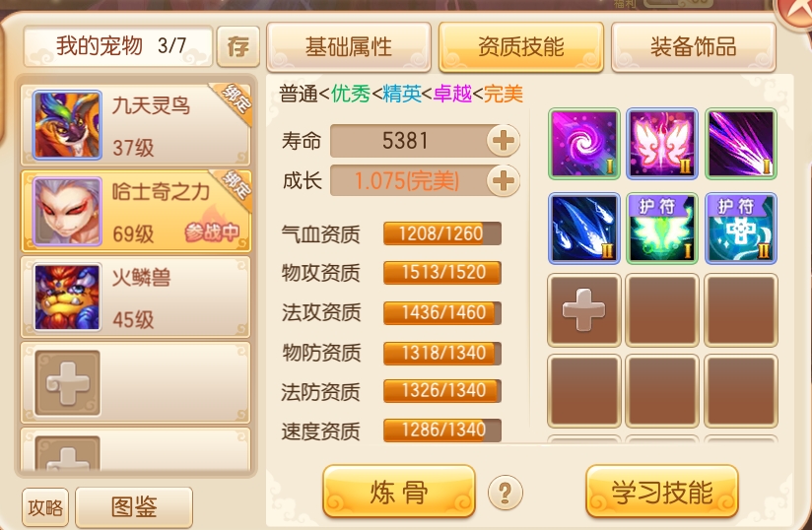Screen dimensions: 812x530
Task: Open the green 护符 talisman skill icon
Action: tap(662, 229)
